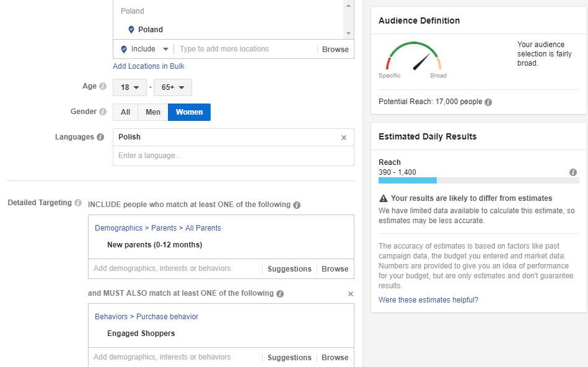
Task: Open the minimum age 18 dropdown
Action: pos(129,87)
